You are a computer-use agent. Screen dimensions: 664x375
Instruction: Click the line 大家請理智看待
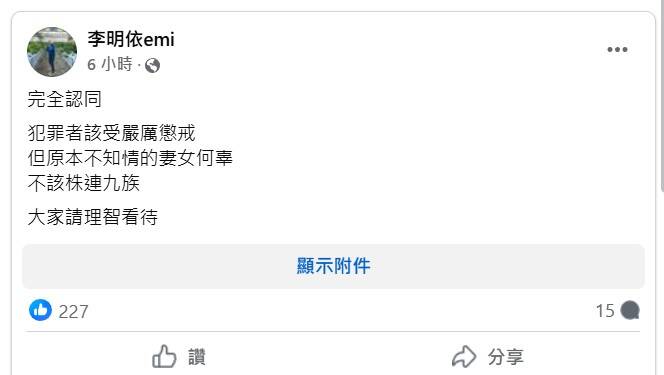click(93, 217)
